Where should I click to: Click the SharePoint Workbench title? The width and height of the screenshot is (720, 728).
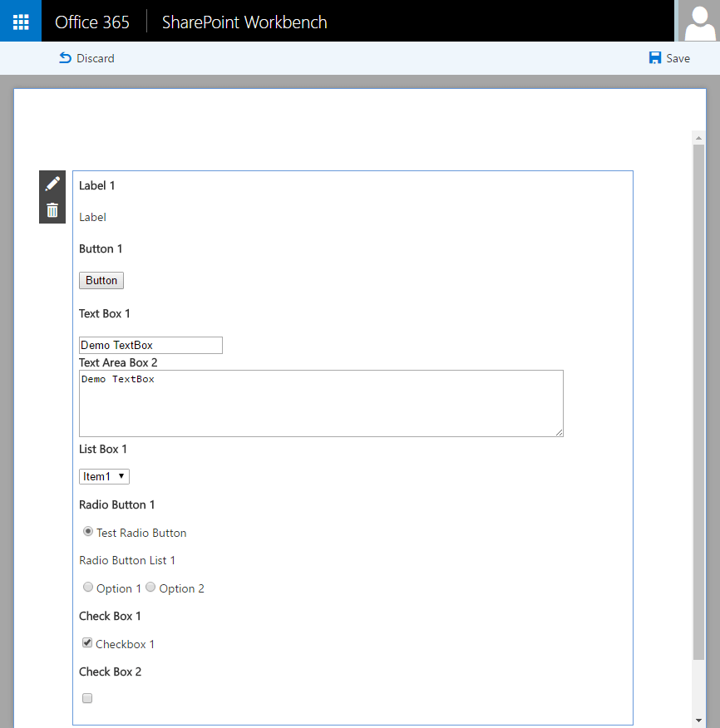click(244, 22)
